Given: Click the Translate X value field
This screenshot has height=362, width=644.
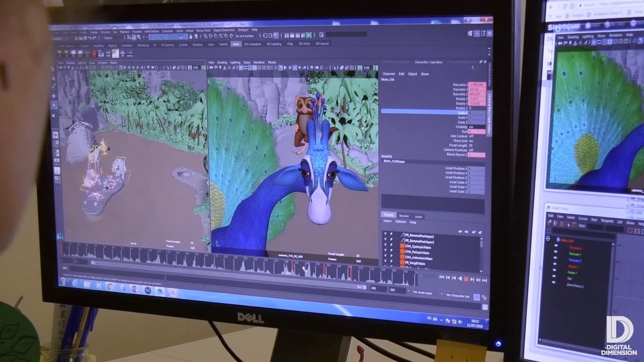Looking at the screenshot, I should tap(477, 85).
